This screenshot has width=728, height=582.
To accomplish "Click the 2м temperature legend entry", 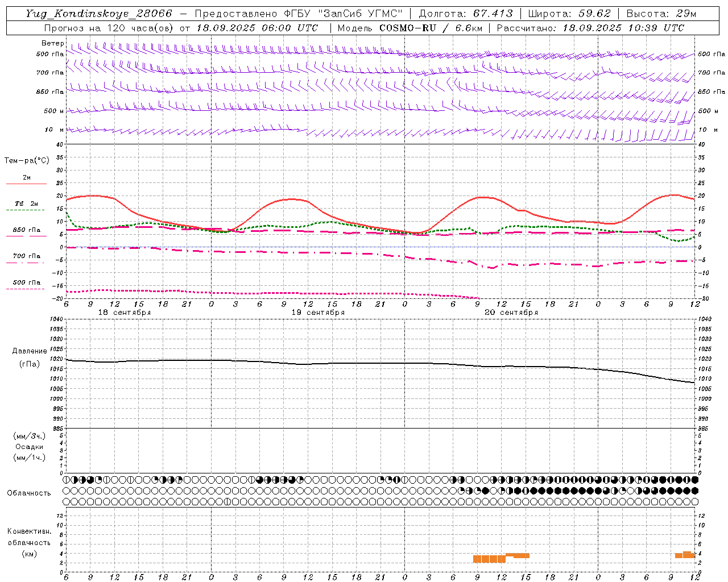I will coord(26,178).
